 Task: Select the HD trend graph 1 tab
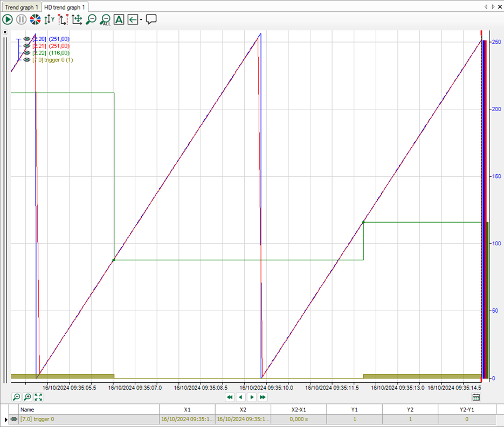(x=65, y=7)
